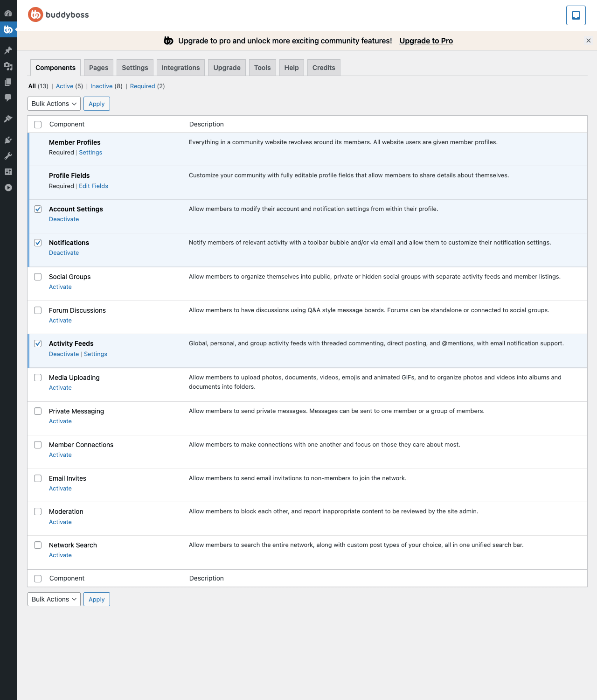597x700 pixels.
Task: Open the notifications inbox icon at top right
Action: tap(576, 15)
